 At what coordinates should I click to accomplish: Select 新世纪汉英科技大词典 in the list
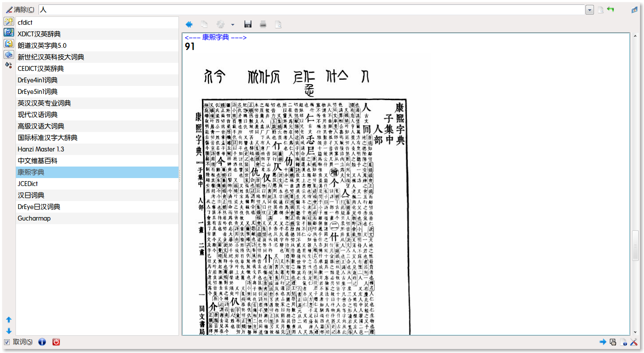click(97, 57)
